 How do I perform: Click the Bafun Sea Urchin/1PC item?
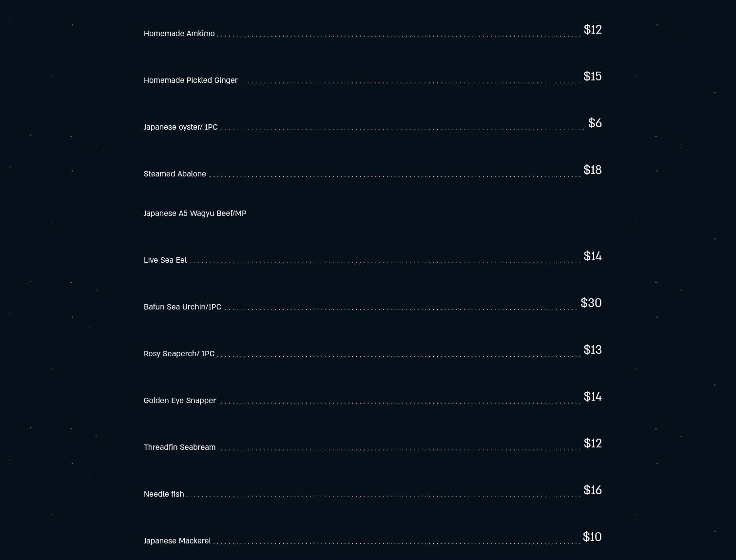(x=182, y=307)
